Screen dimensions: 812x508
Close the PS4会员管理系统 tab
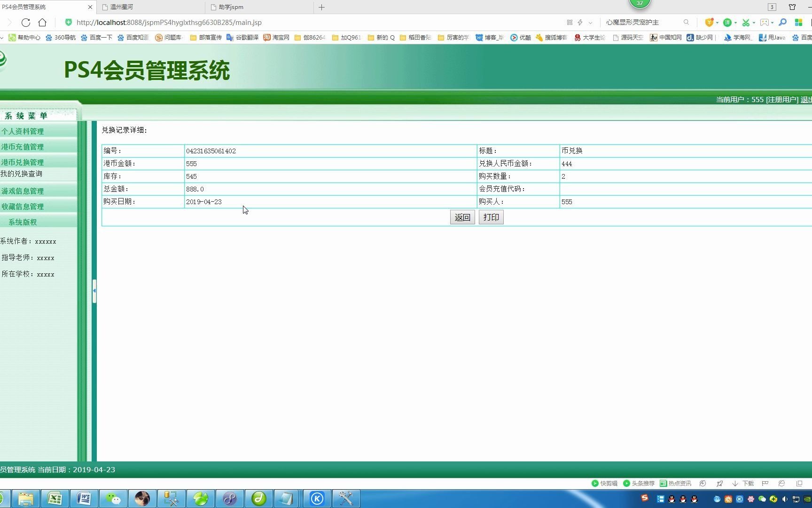(90, 7)
